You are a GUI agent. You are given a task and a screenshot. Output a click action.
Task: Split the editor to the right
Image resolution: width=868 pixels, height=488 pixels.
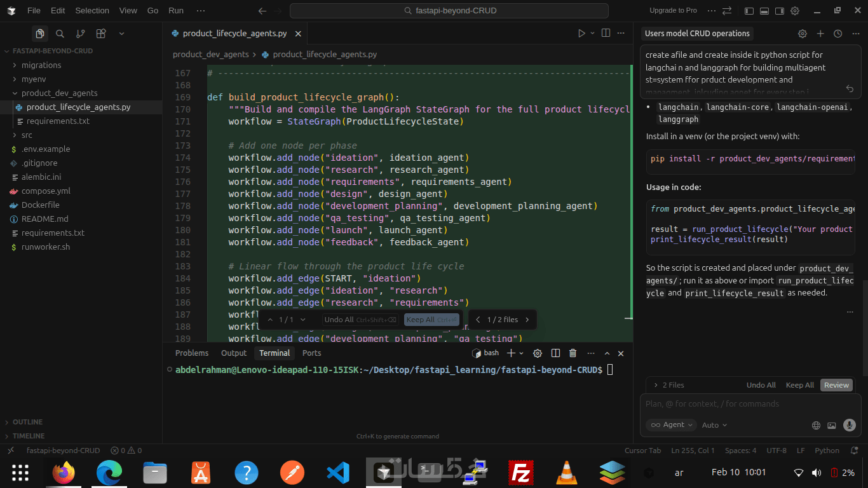click(x=606, y=33)
